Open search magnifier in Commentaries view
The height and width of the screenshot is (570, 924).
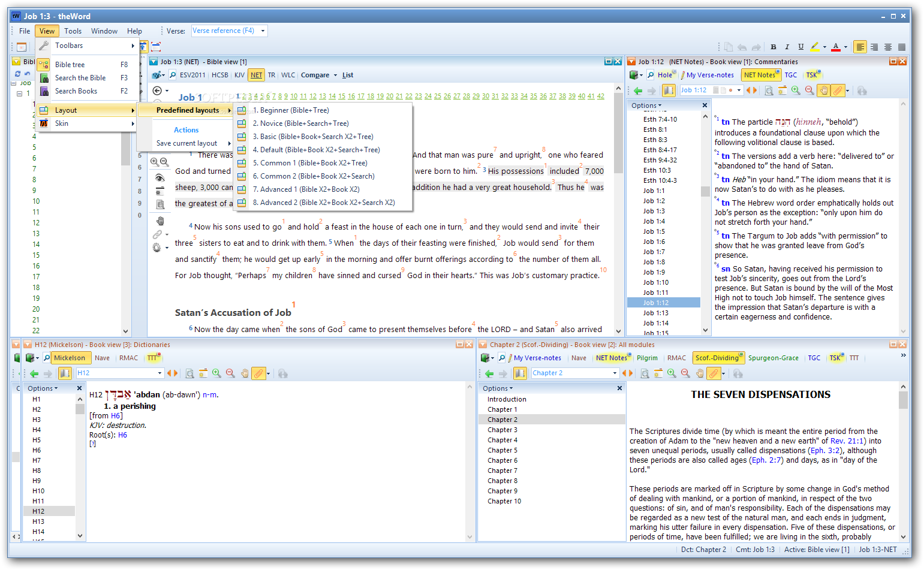(651, 75)
